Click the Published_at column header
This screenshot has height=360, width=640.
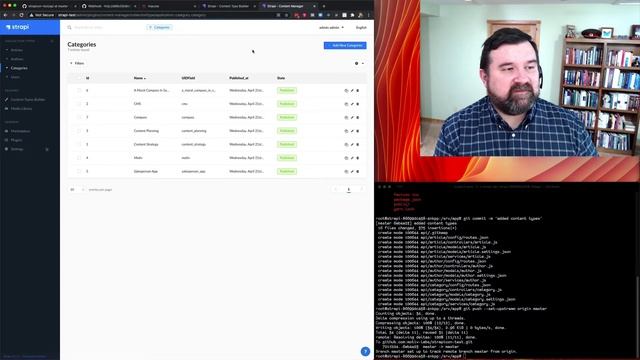(x=239, y=78)
